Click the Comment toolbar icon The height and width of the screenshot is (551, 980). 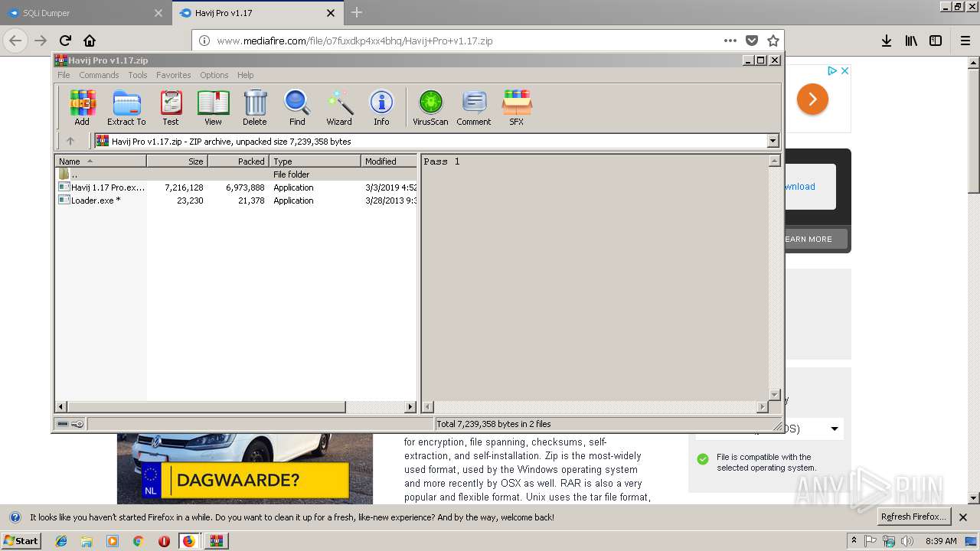tap(474, 108)
